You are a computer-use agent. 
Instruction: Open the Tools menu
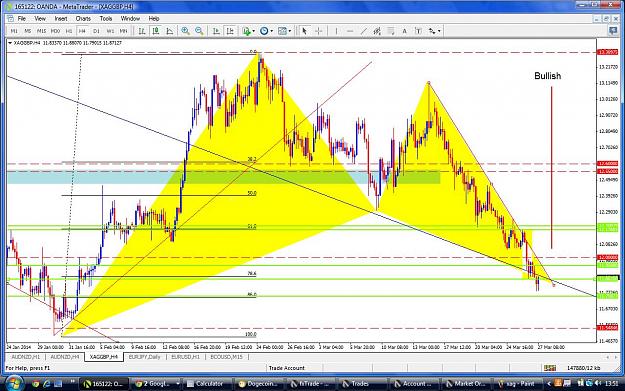(106, 18)
